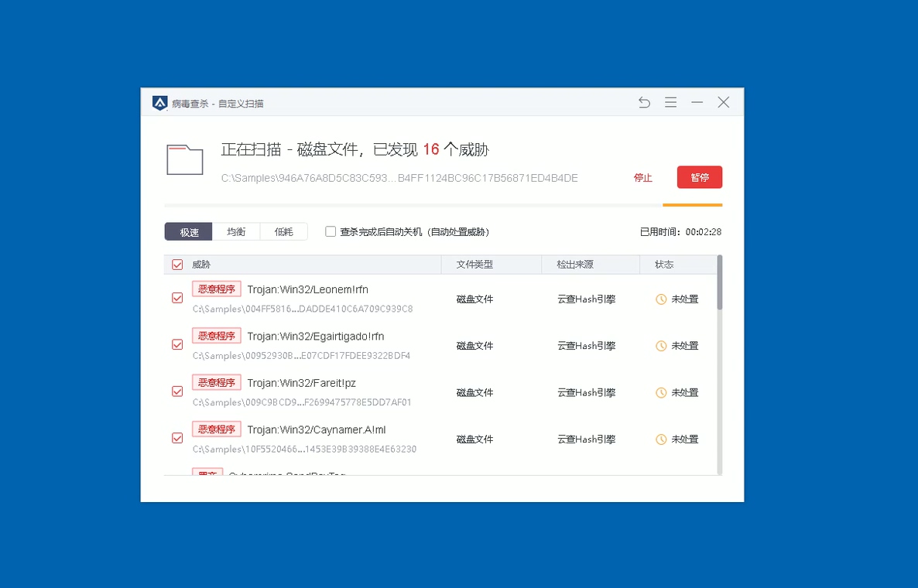Click the 检出来源 column header
918x588 pixels.
(575, 265)
